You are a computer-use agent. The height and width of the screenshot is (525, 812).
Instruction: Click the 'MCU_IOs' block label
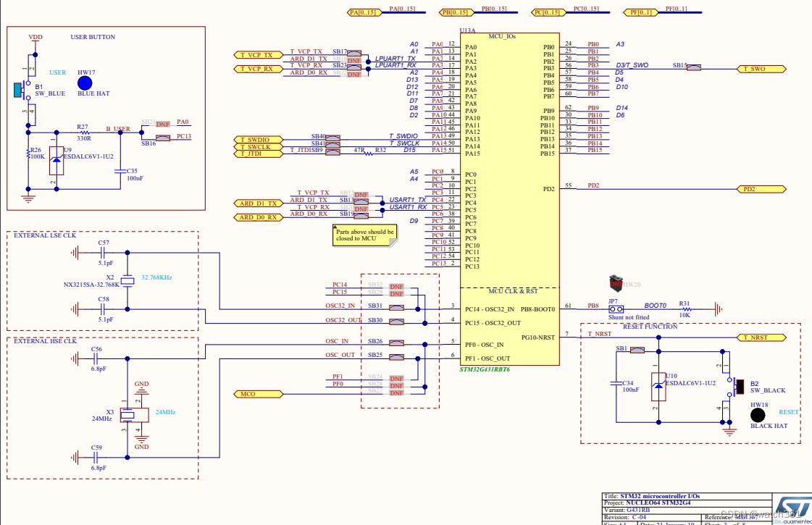(x=502, y=36)
